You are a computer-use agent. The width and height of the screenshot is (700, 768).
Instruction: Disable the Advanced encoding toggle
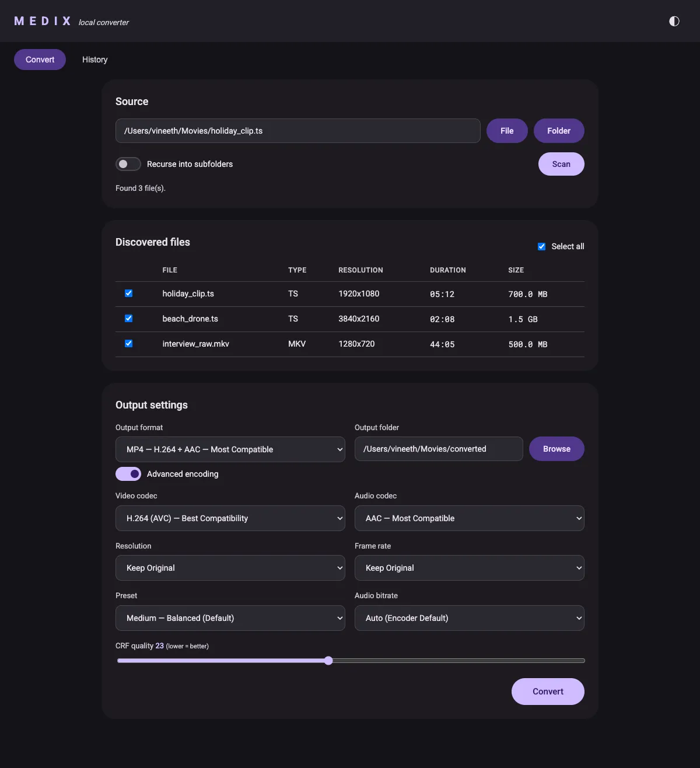(128, 474)
